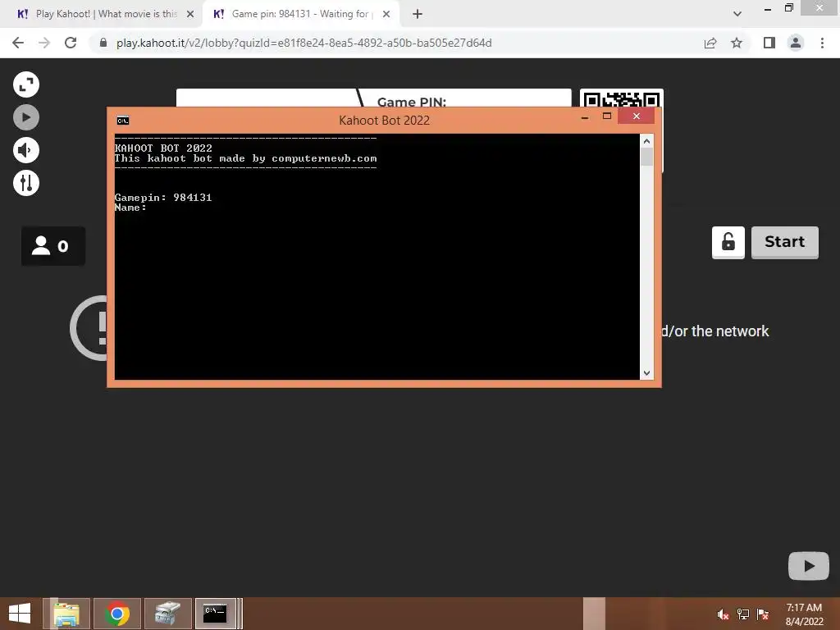Click the Kahoot Bot 2022 title bar
Image resolution: width=840 pixels, height=630 pixels.
384,121
